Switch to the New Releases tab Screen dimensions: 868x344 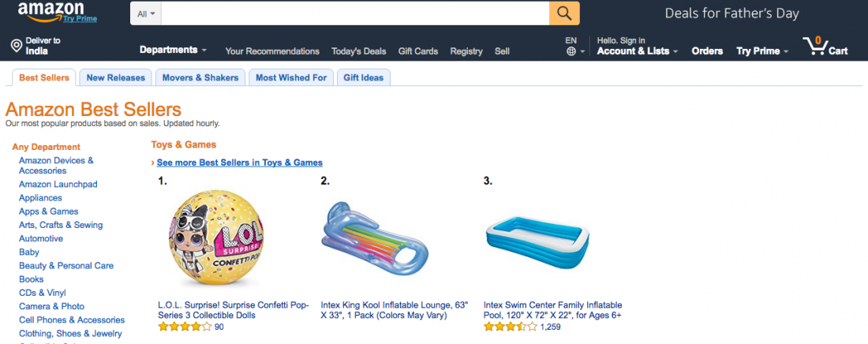pos(116,77)
